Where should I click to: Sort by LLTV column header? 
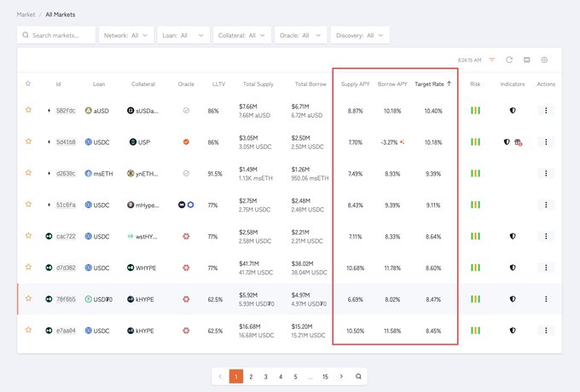(x=218, y=84)
